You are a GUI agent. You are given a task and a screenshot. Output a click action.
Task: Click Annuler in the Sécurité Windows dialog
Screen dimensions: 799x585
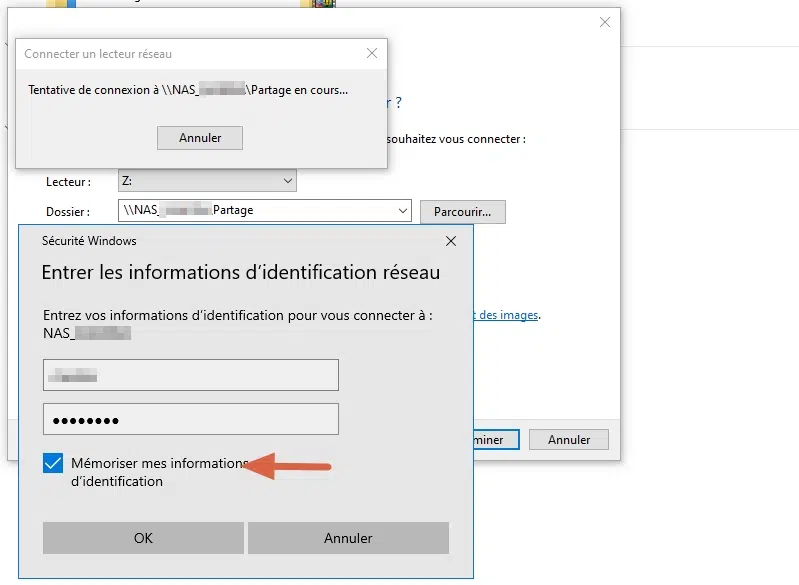tap(348, 538)
